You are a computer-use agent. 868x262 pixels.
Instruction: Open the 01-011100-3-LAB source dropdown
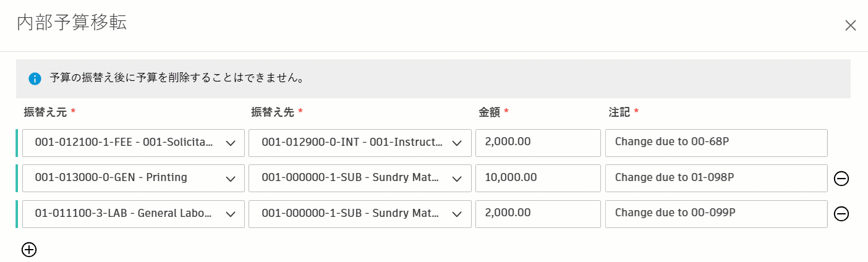(134, 214)
